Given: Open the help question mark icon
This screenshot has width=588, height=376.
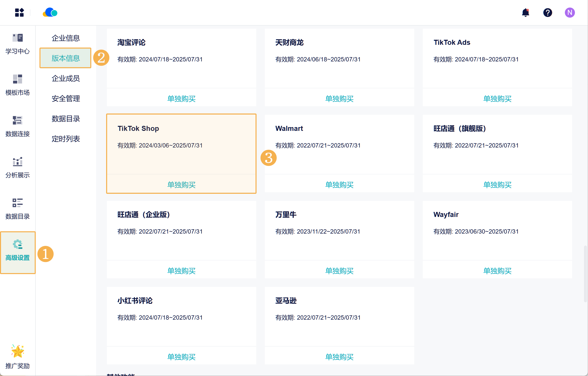Looking at the screenshot, I should tap(548, 13).
